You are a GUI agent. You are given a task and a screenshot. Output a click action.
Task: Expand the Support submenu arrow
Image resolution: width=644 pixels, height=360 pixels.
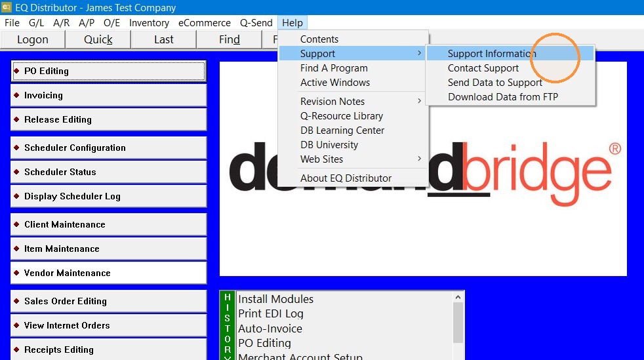[419, 53]
